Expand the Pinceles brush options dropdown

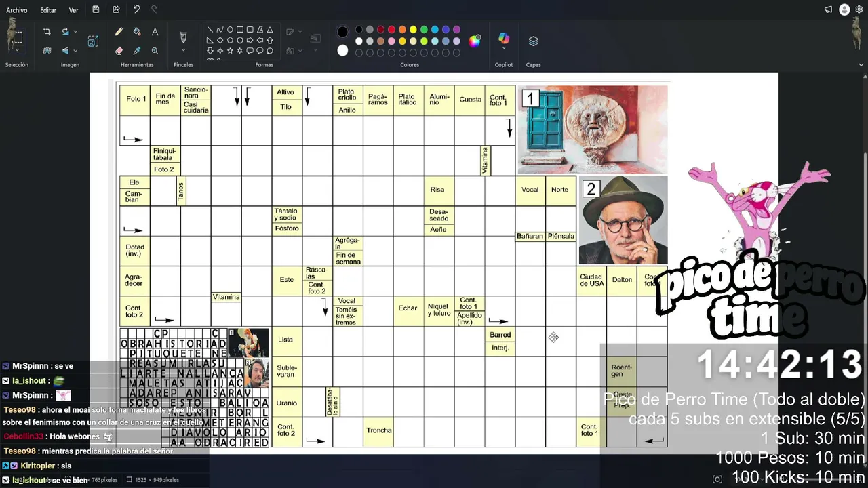click(183, 51)
